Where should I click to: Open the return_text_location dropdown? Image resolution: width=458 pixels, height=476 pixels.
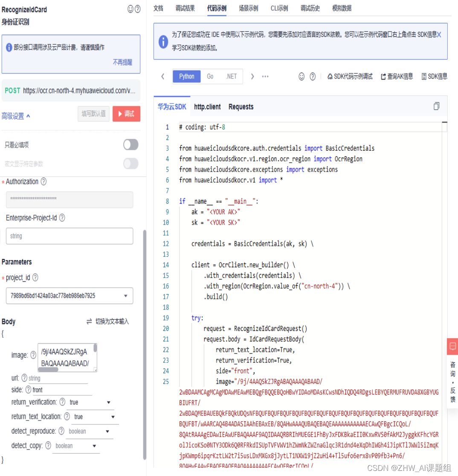pyautogui.click(x=95, y=417)
